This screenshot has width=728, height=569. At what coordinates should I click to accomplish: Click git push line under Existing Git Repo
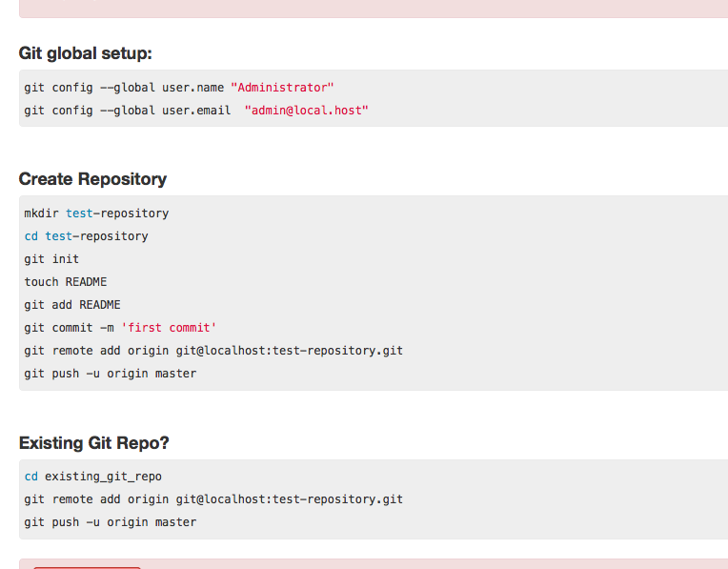tap(111, 522)
